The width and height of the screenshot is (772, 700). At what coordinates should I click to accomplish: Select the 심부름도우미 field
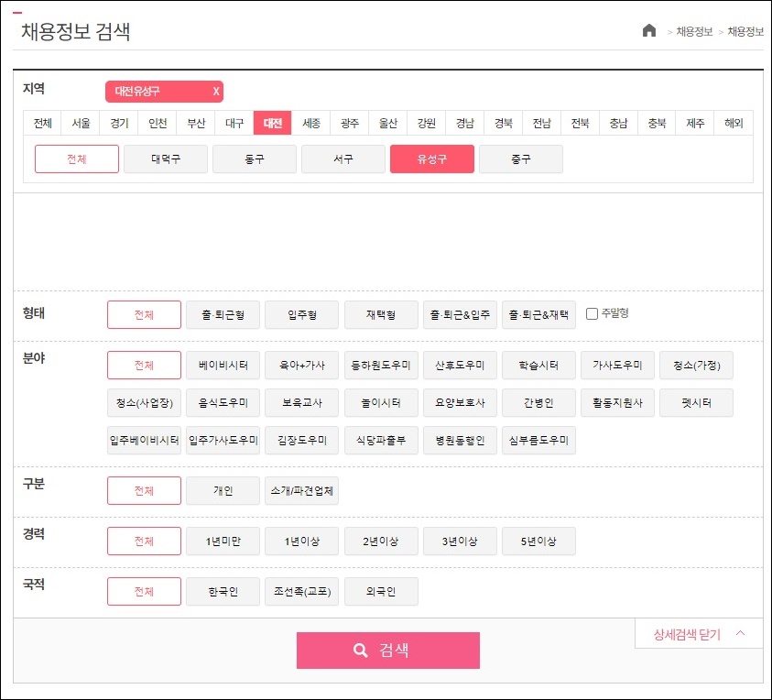[538, 441]
